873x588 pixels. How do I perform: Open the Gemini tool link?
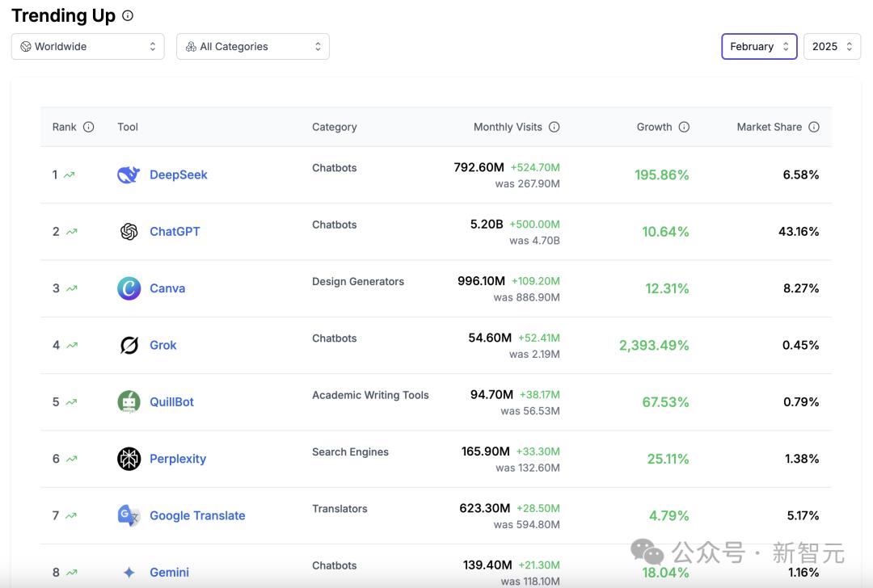169,572
